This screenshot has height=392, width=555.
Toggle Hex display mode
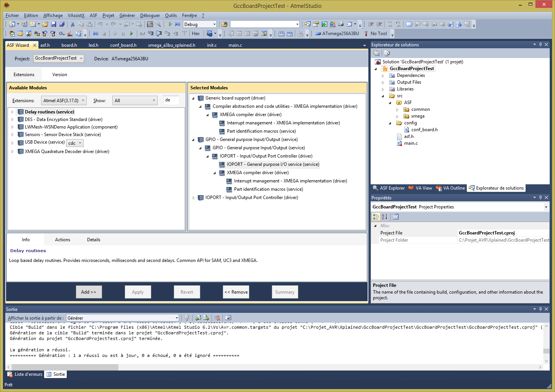click(196, 34)
